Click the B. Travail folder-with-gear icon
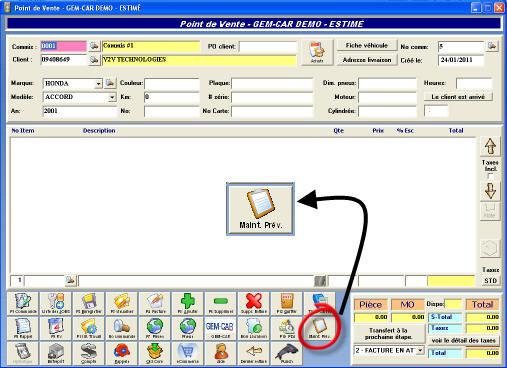 click(89, 328)
